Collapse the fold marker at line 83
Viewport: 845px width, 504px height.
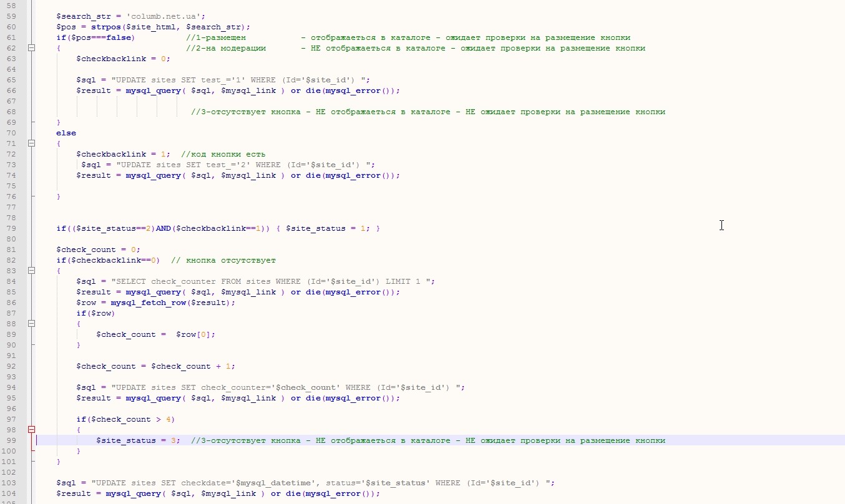coord(31,271)
